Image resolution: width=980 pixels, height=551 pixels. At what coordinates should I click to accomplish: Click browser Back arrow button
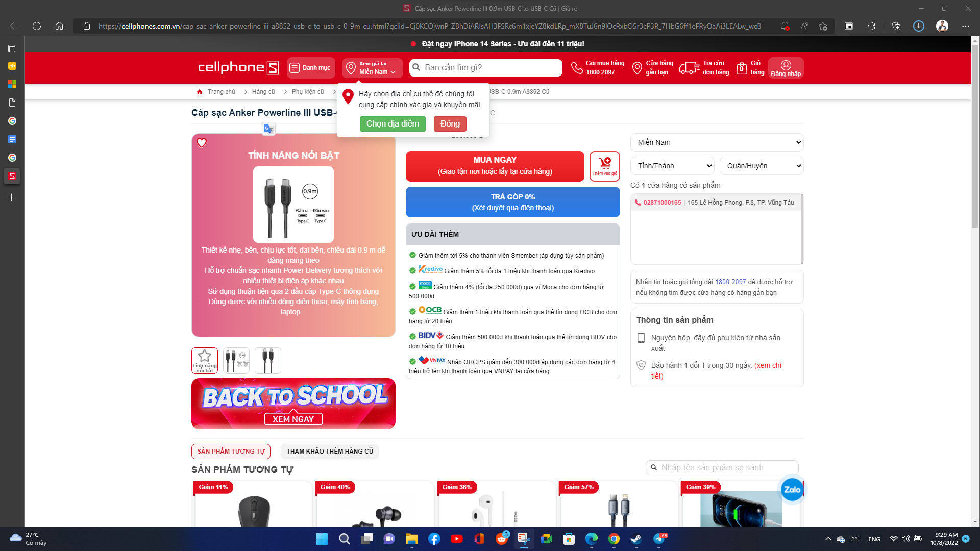click(x=14, y=26)
